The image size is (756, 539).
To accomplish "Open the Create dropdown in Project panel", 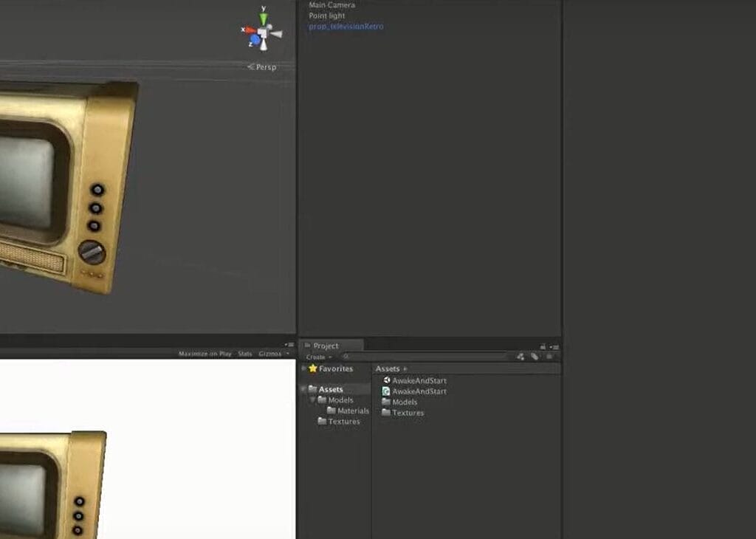I will tap(319, 357).
